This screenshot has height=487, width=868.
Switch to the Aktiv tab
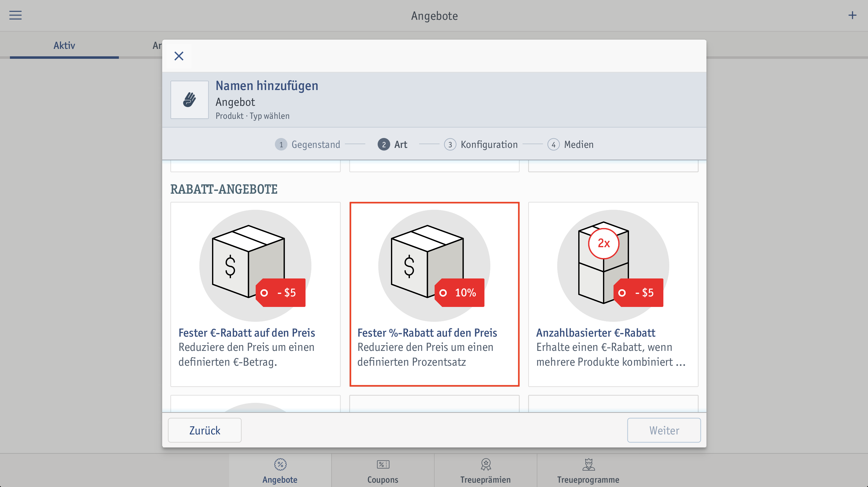pyautogui.click(x=64, y=45)
